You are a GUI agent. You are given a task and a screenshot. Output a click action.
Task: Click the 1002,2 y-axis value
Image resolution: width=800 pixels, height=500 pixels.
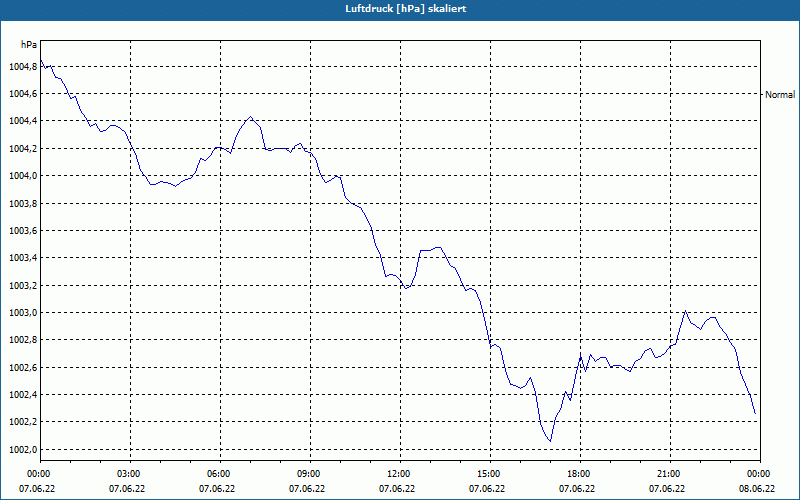[x=23, y=422]
